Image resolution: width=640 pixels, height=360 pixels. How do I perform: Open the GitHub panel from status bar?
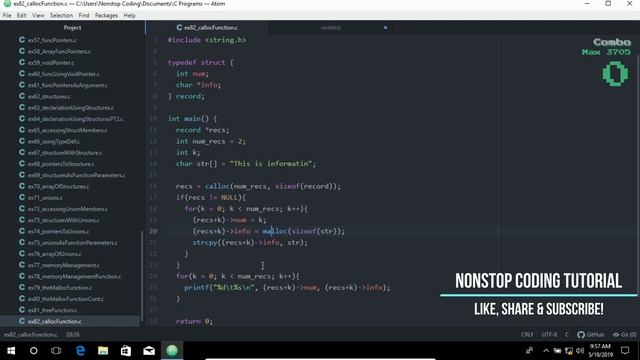click(591, 335)
